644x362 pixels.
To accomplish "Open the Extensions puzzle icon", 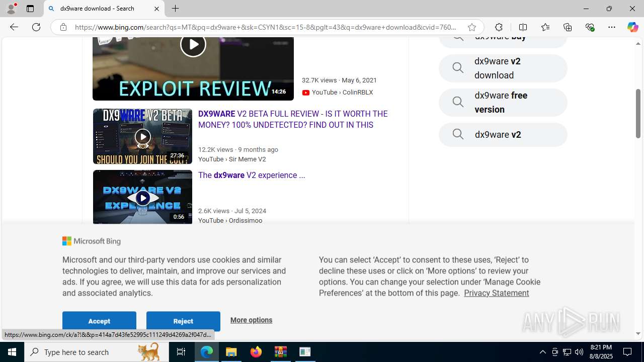I will tap(499, 27).
